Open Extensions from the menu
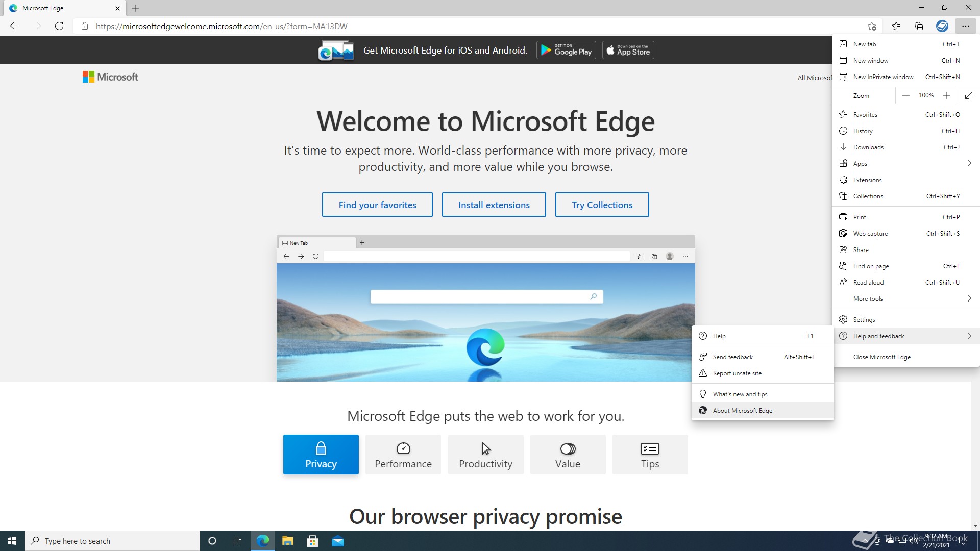Screen dimensions: 980x551 906,180
